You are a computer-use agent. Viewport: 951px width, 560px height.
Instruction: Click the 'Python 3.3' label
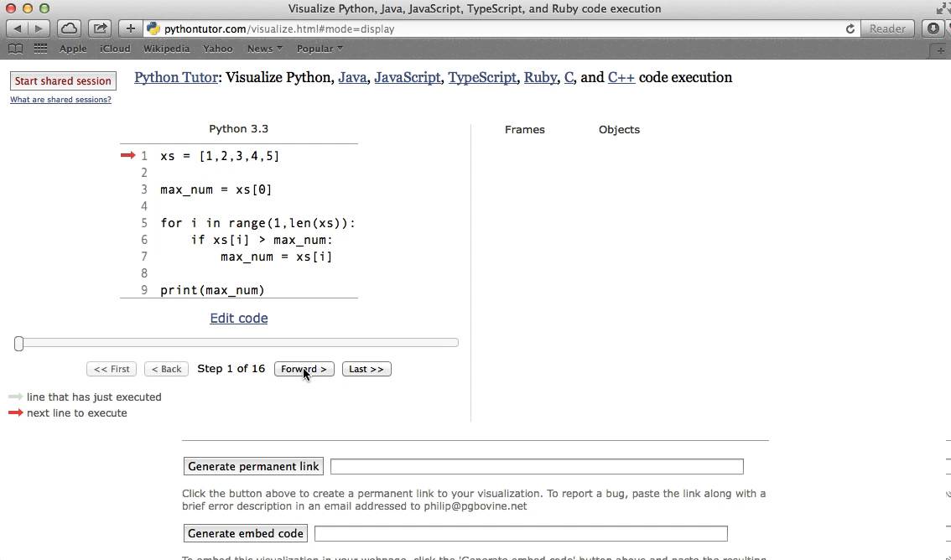coord(238,128)
